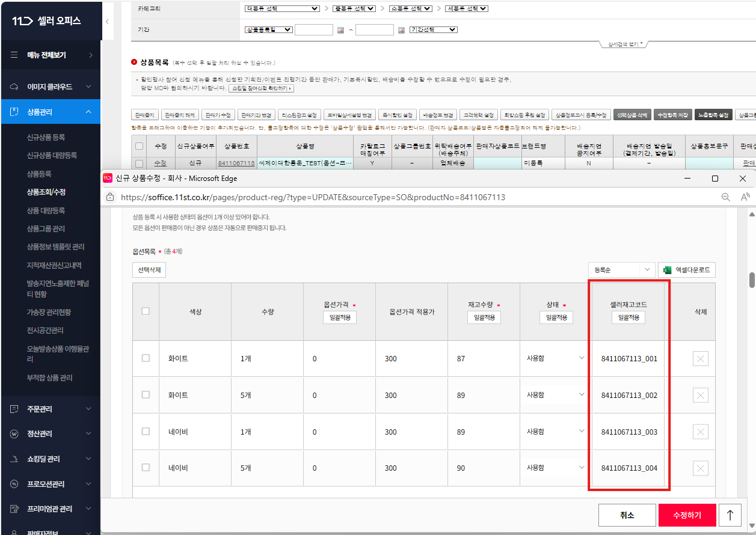This screenshot has height=535, width=756.
Task: Click the 선택삭제 button
Action: tap(149, 270)
